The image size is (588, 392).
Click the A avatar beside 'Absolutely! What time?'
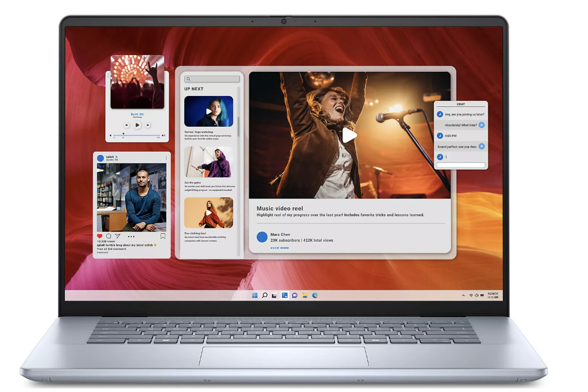click(482, 125)
